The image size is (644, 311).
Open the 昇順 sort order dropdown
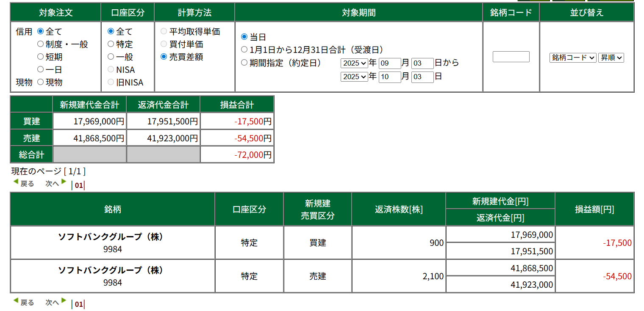coord(611,58)
